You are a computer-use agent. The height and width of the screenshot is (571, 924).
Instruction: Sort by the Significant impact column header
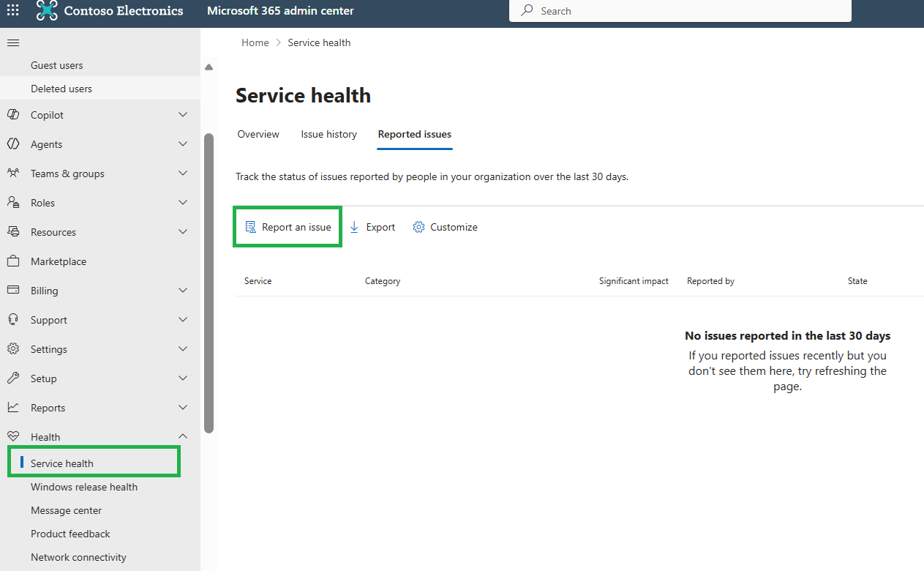634,281
